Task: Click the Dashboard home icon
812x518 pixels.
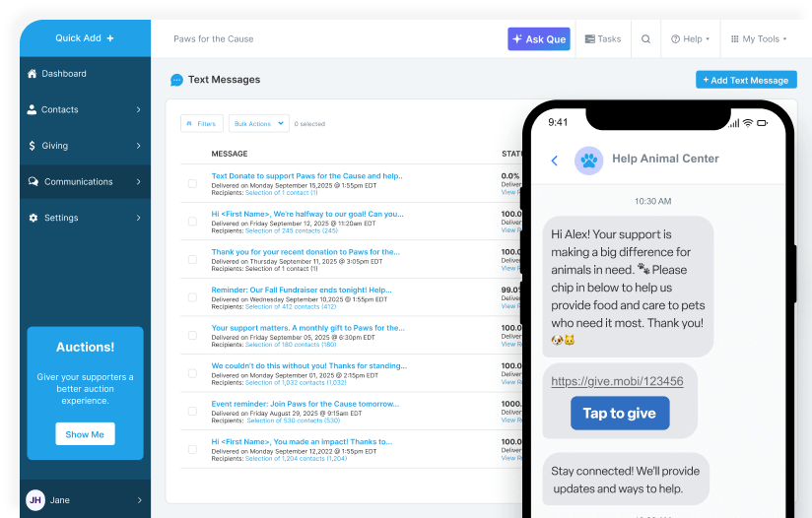Action: pyautogui.click(x=33, y=74)
